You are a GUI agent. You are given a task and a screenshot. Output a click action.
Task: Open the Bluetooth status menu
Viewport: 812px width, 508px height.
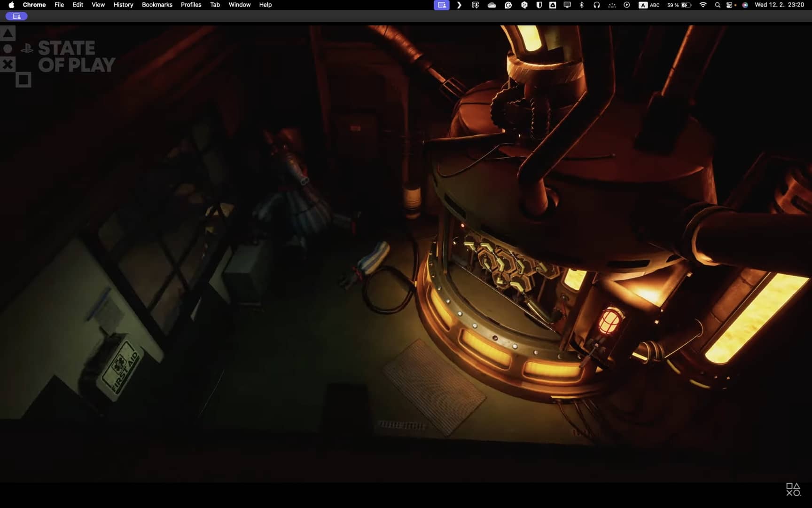[582, 5]
